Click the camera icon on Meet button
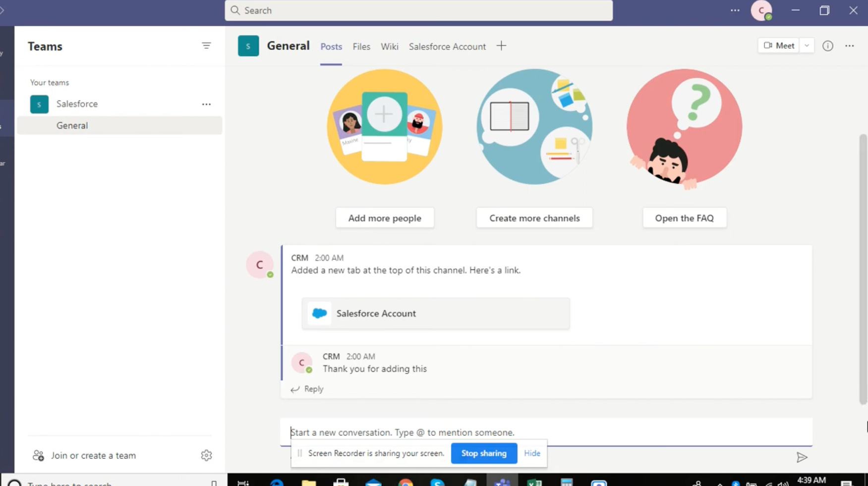Image resolution: width=868 pixels, height=486 pixels. coord(768,46)
